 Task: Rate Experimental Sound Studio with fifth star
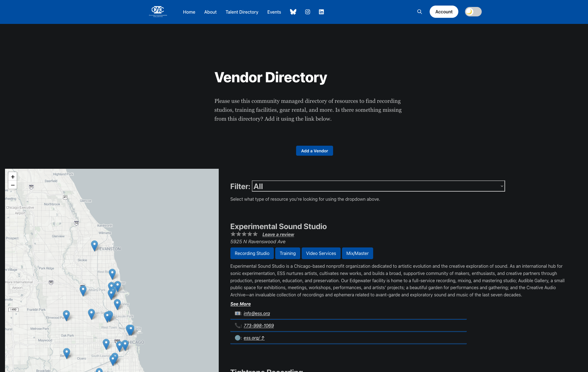point(255,234)
